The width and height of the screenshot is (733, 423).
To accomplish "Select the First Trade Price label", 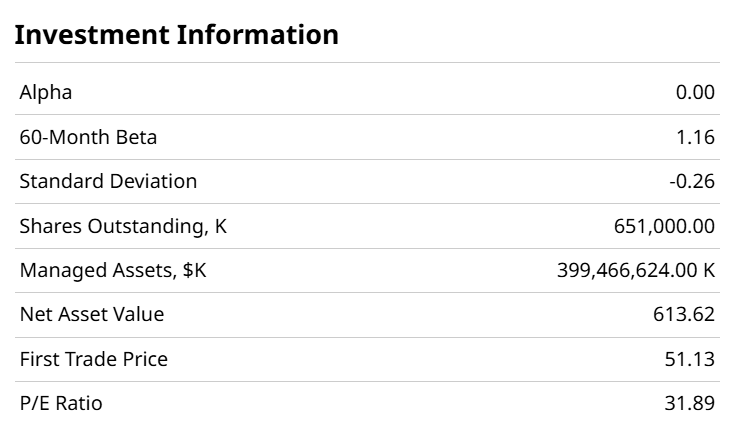I will (x=94, y=359).
